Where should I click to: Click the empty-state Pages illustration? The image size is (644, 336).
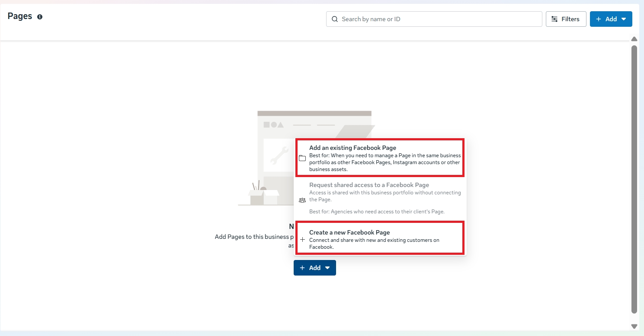coord(268,160)
